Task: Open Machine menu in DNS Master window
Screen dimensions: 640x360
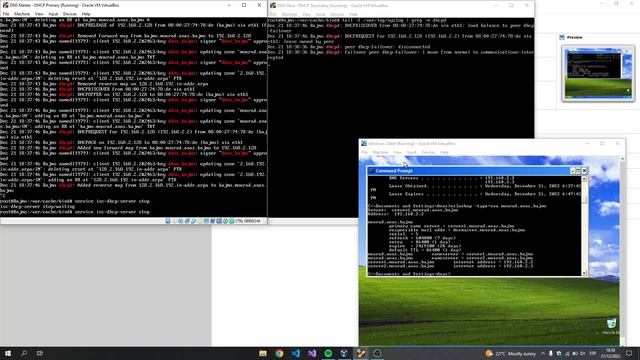Action: pyautogui.click(x=22, y=14)
